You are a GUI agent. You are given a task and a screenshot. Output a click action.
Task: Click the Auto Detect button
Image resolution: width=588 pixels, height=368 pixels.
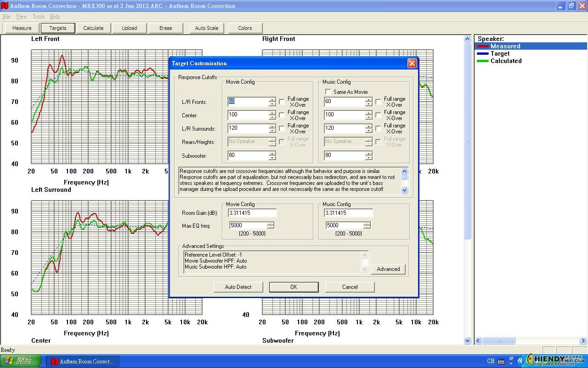click(x=238, y=287)
